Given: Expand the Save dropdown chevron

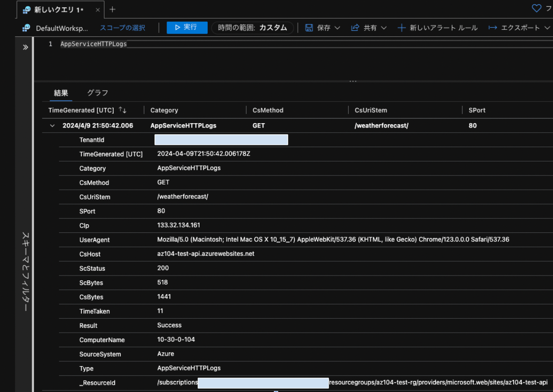Looking at the screenshot, I should 337,28.
